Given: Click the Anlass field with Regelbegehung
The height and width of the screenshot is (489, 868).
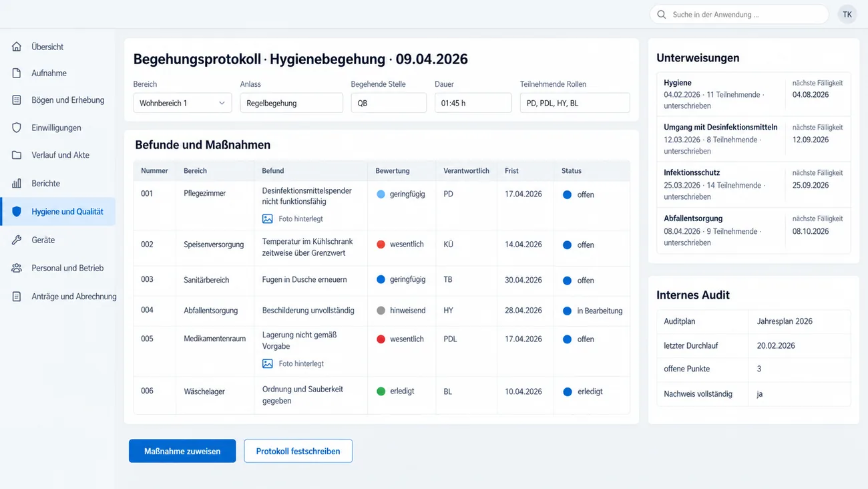Looking at the screenshot, I should pyautogui.click(x=291, y=103).
